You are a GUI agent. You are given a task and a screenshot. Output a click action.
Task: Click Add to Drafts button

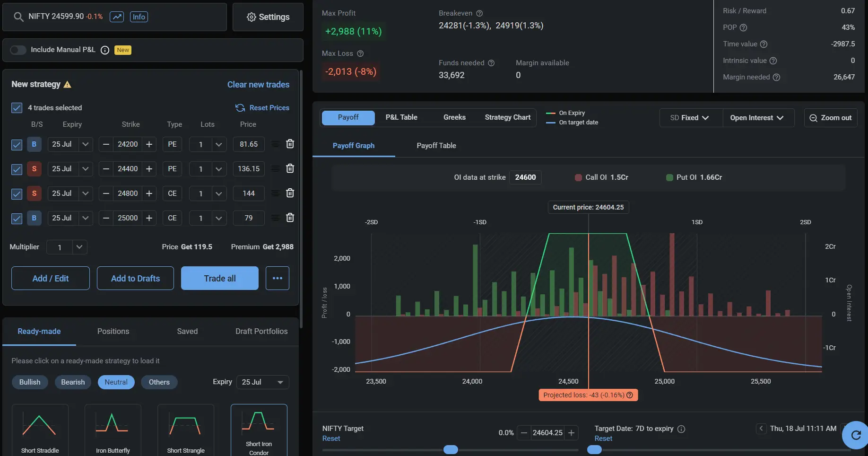pos(135,278)
